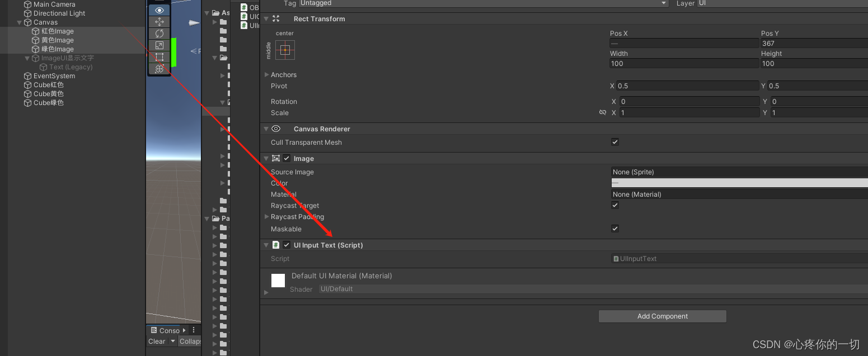This screenshot has width=868, height=356.
Task: Click the Source Image field None (Sprite)
Action: (739, 172)
